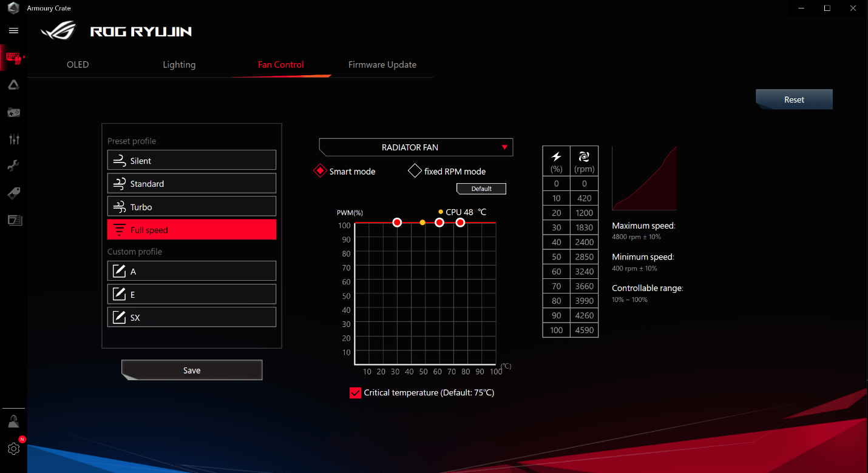The height and width of the screenshot is (473, 868).
Task: Click the Preset profile heading
Action: click(132, 141)
